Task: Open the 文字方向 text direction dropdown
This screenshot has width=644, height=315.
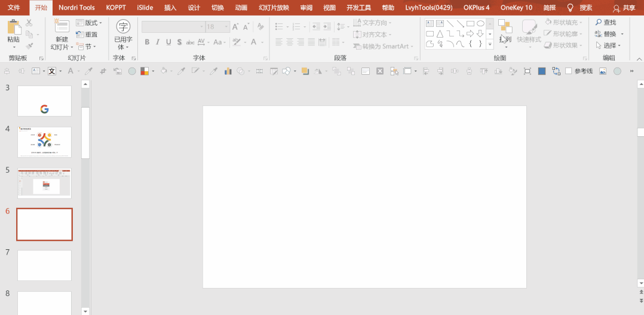Action: [373, 23]
